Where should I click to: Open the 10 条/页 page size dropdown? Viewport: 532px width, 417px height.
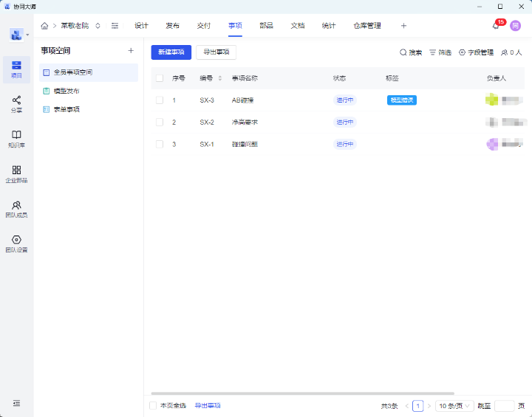coord(454,406)
